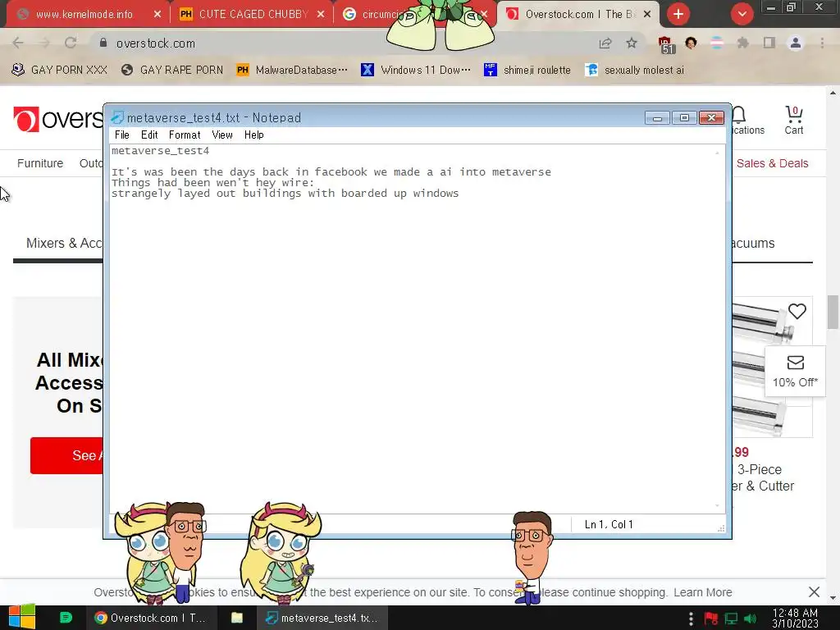Click 'Ln 1, Col 1' in the status bar
Image resolution: width=840 pixels, height=630 pixels.
pyautogui.click(x=609, y=524)
